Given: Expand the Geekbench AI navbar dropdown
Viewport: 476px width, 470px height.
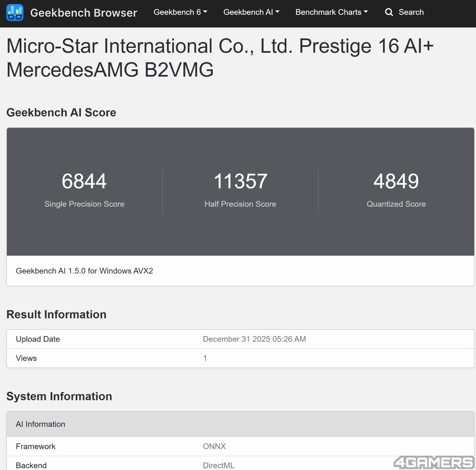Looking at the screenshot, I should coord(251,12).
